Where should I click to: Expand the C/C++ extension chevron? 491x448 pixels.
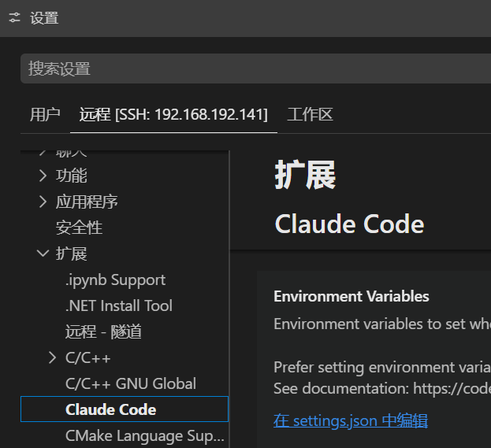click(x=52, y=357)
